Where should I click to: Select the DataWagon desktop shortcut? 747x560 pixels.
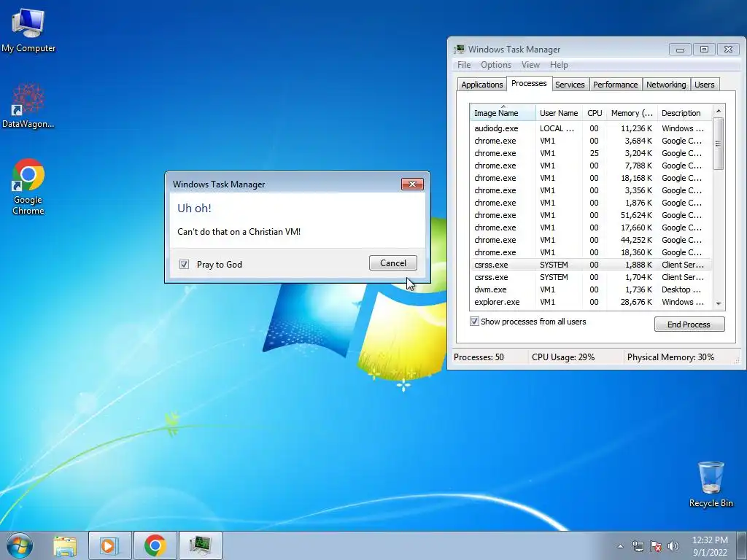point(28,106)
